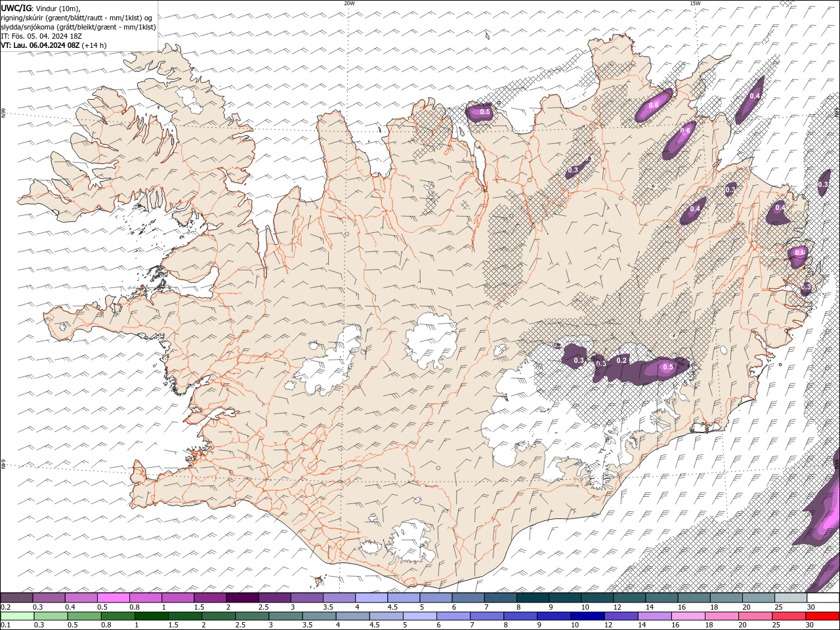
Task: Select the pale gray snow swatch for 25–30
Action: (790, 598)
